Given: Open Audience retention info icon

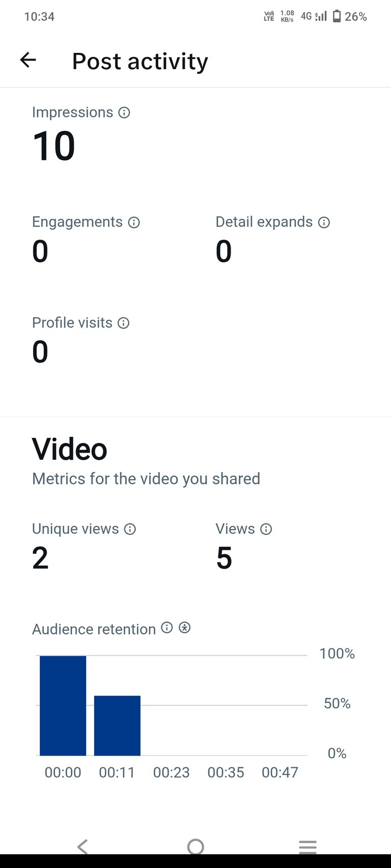Looking at the screenshot, I should (167, 627).
